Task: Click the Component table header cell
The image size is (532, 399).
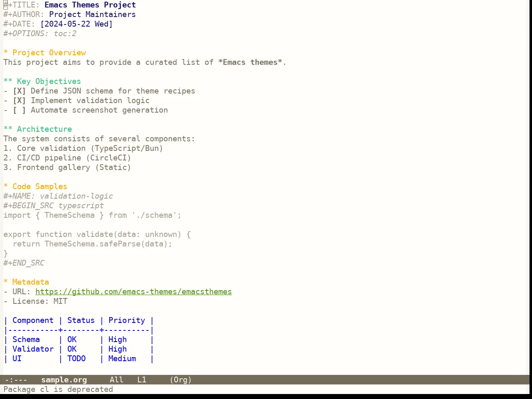Action: coord(33,320)
